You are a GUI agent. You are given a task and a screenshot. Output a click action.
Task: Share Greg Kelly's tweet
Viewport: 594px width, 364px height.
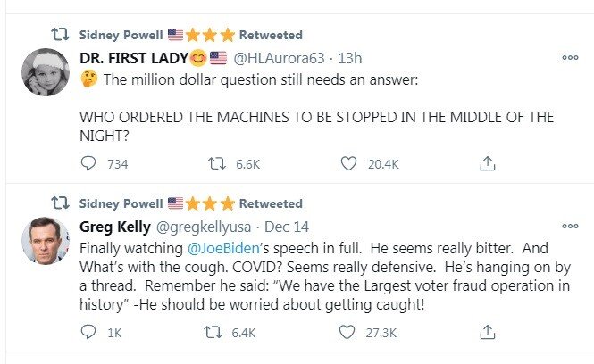coord(487,332)
